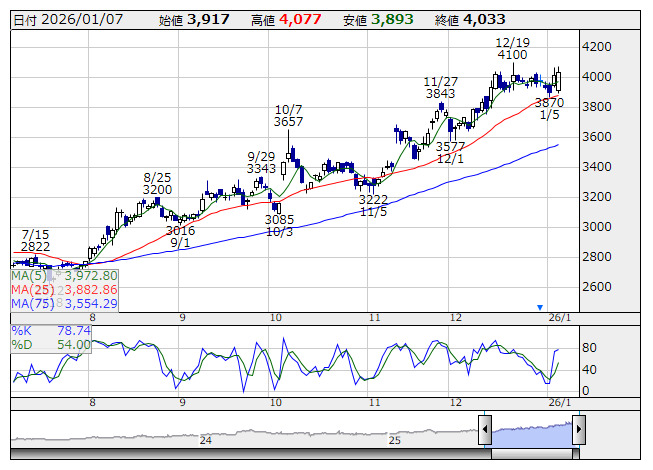Image resolution: width=653 pixels, height=470 pixels.
Task: Click the 1/5 3870 low label
Action: 549,109
